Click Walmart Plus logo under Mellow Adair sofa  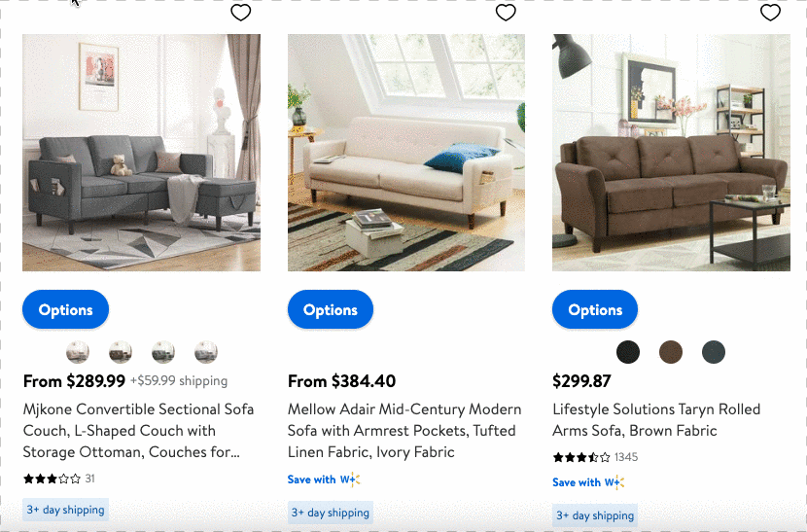pos(349,479)
